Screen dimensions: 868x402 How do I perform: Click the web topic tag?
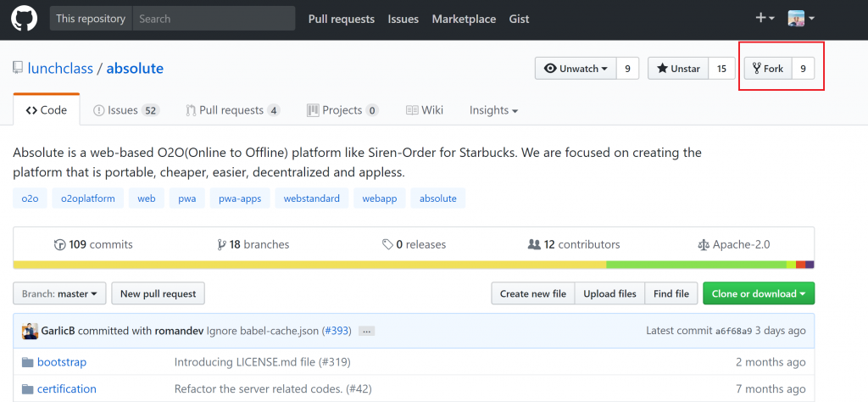tap(147, 198)
